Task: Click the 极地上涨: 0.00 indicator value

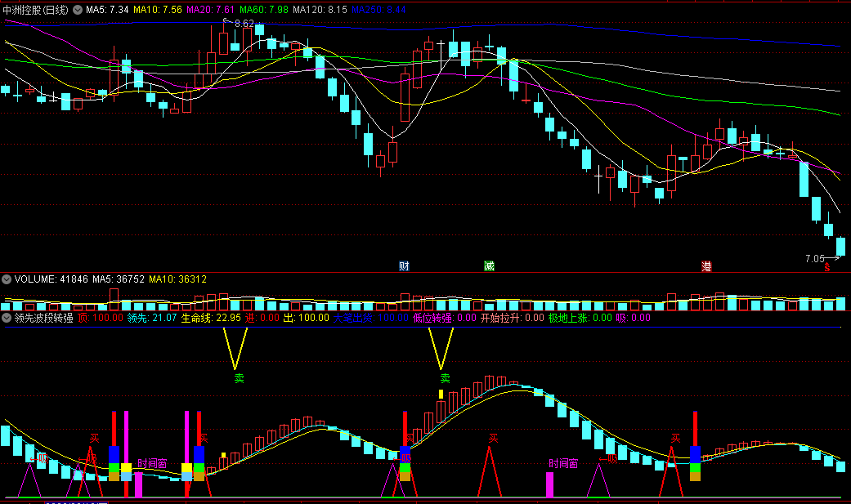Action: tap(580, 318)
